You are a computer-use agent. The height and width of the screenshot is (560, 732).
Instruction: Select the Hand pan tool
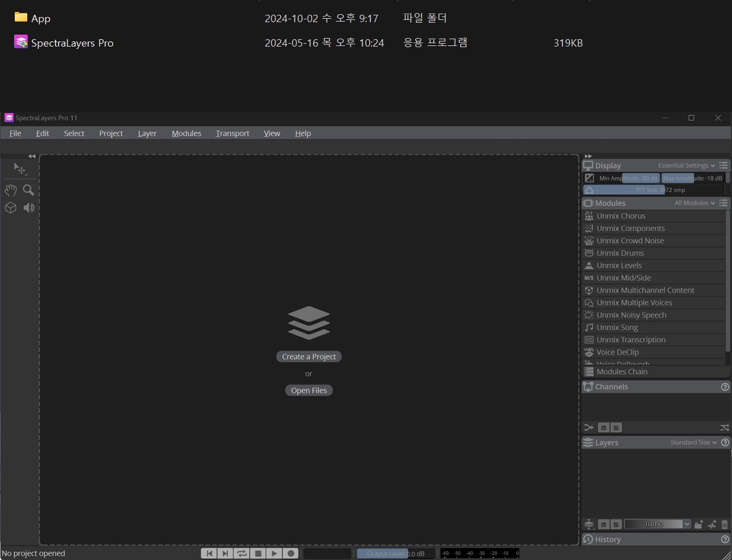(x=11, y=190)
